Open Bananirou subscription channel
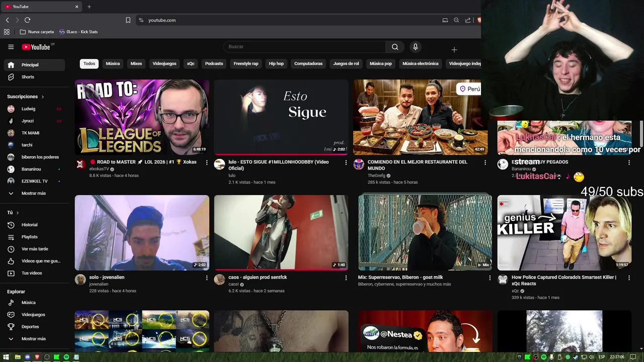The image size is (644, 362). [34, 169]
